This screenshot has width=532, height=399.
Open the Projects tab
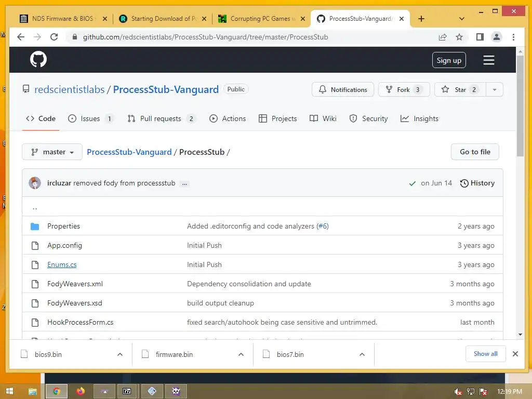tap(277, 119)
